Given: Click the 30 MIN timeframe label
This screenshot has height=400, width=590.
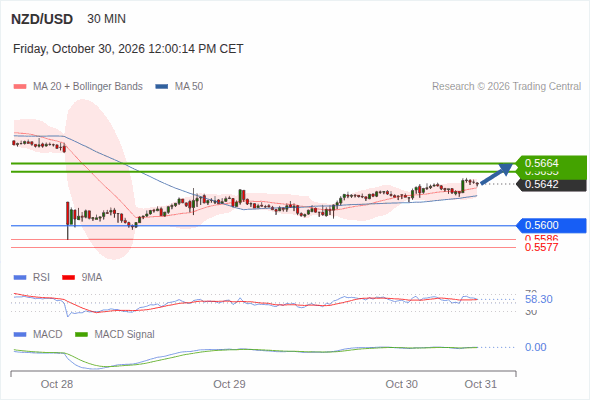Looking at the screenshot, I should click(x=106, y=19).
